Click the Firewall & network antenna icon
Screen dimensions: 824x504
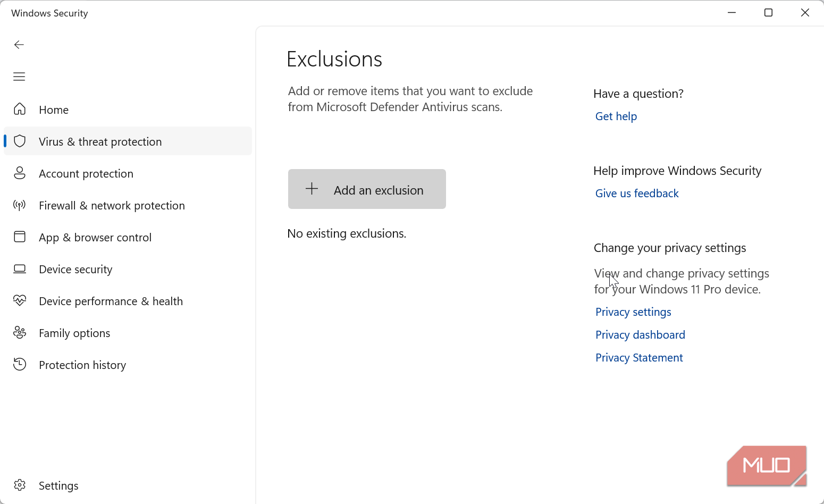(20, 205)
